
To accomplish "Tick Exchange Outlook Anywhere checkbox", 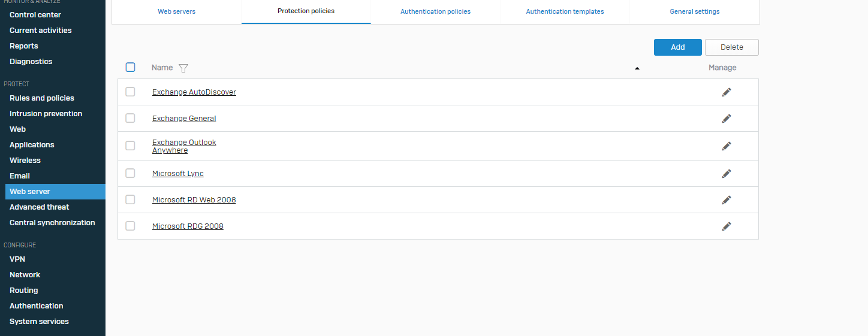I will [130, 146].
